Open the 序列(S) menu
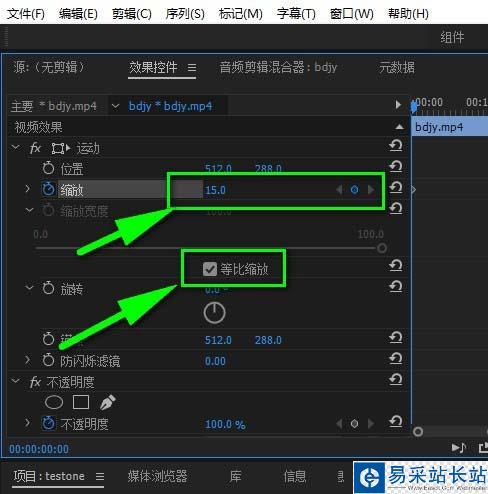 185,14
